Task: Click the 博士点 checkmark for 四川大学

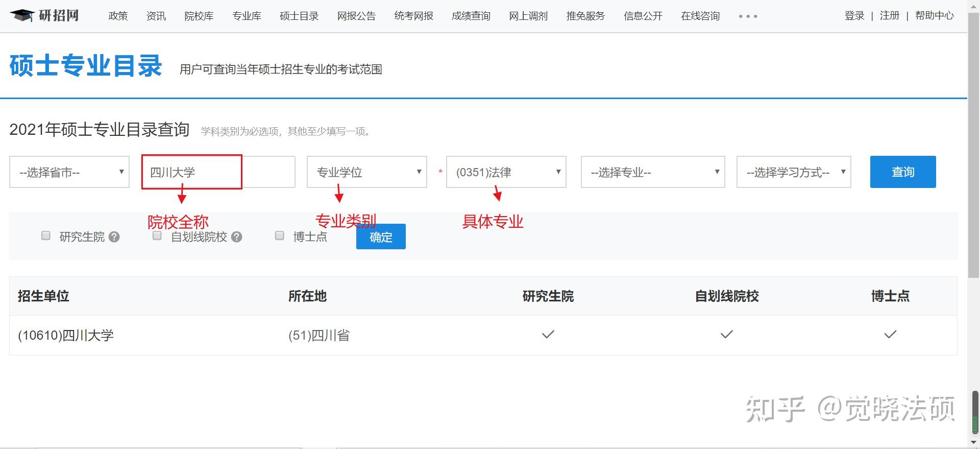Action: tap(890, 335)
